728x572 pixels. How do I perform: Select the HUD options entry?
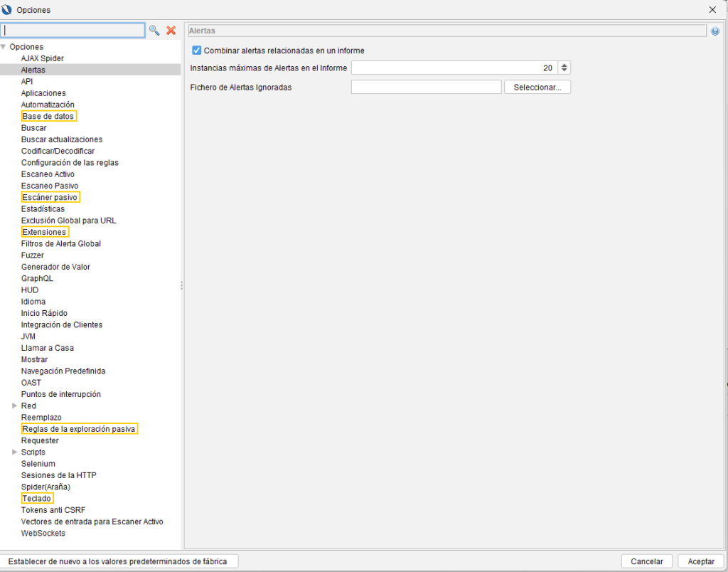click(x=30, y=290)
